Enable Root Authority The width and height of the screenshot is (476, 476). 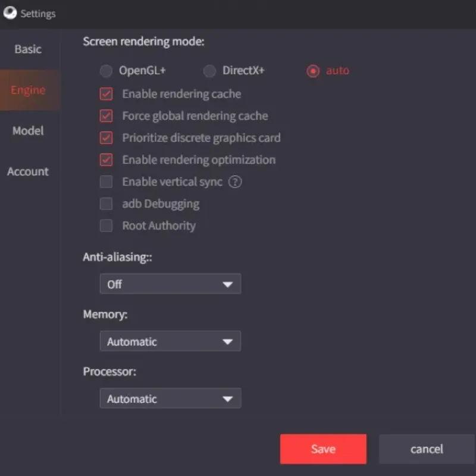coord(106,226)
